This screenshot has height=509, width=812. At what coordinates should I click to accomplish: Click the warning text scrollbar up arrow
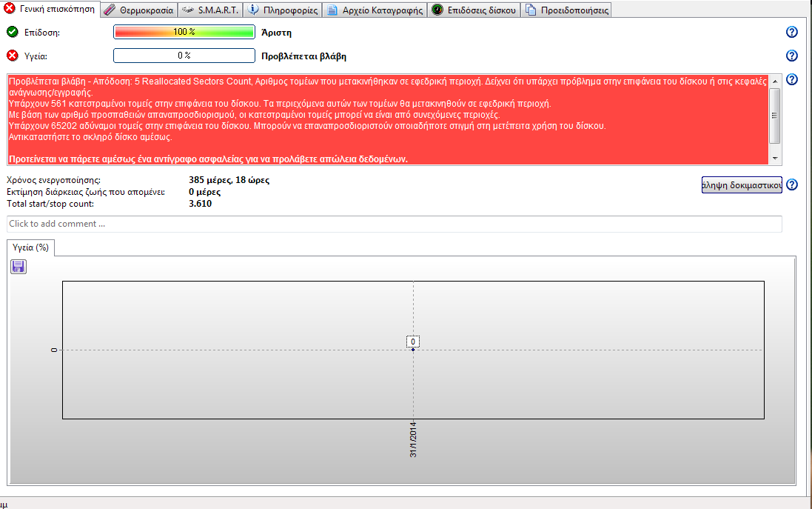coord(775,81)
